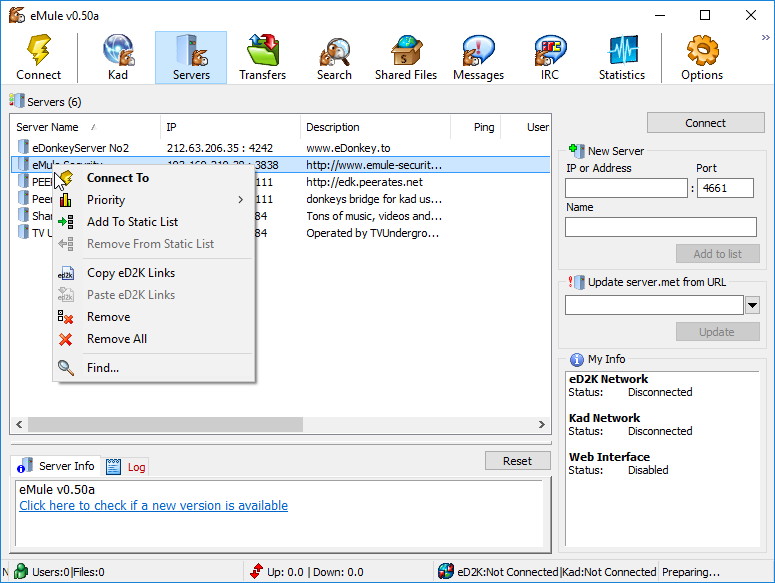The image size is (775, 583).
Task: Click IP '212.63.206.35 : 4242'
Action: pos(219,148)
